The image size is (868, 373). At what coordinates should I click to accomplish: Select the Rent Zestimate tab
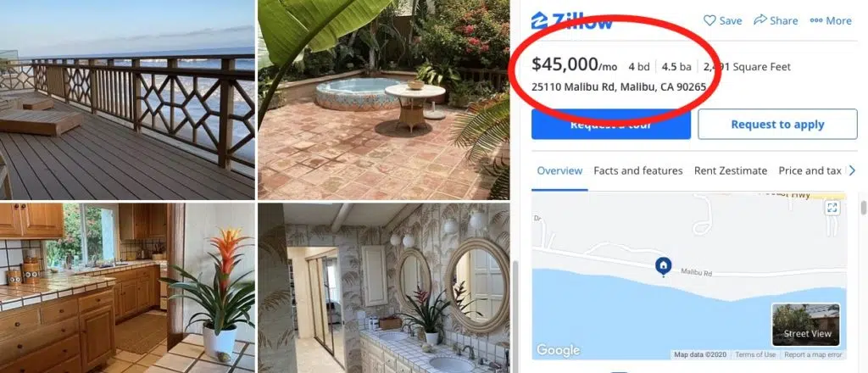tap(731, 171)
